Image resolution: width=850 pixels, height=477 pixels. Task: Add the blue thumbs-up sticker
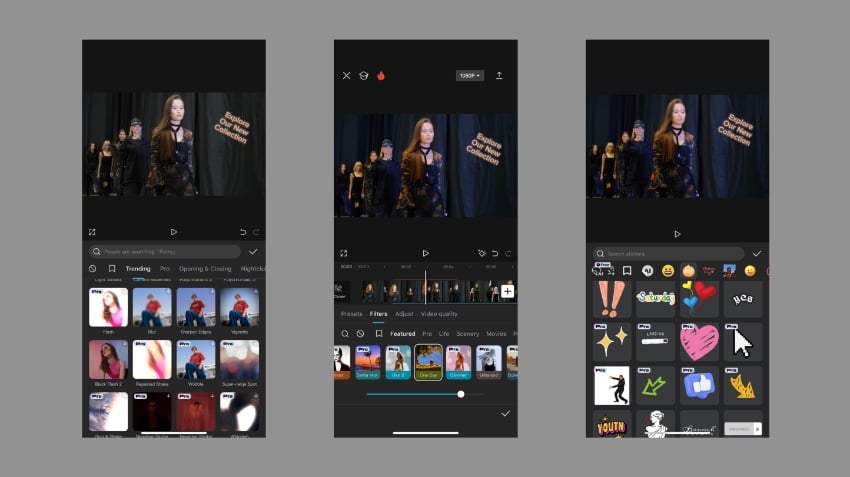(699, 385)
